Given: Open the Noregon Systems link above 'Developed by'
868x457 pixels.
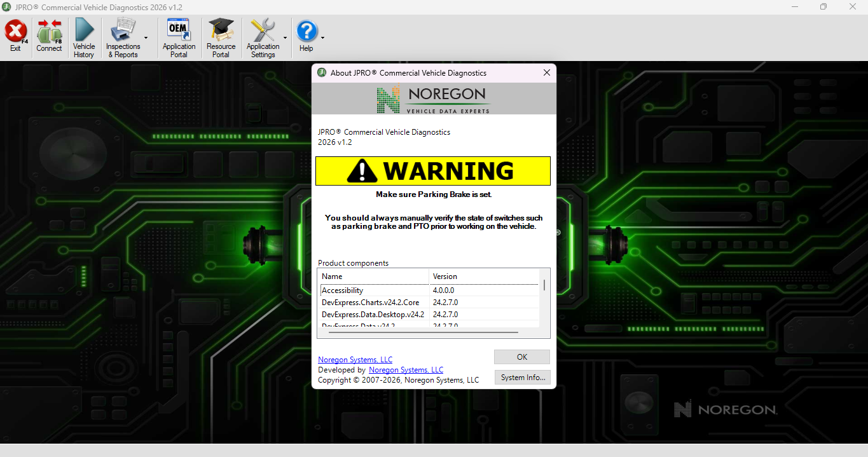Looking at the screenshot, I should (355, 360).
